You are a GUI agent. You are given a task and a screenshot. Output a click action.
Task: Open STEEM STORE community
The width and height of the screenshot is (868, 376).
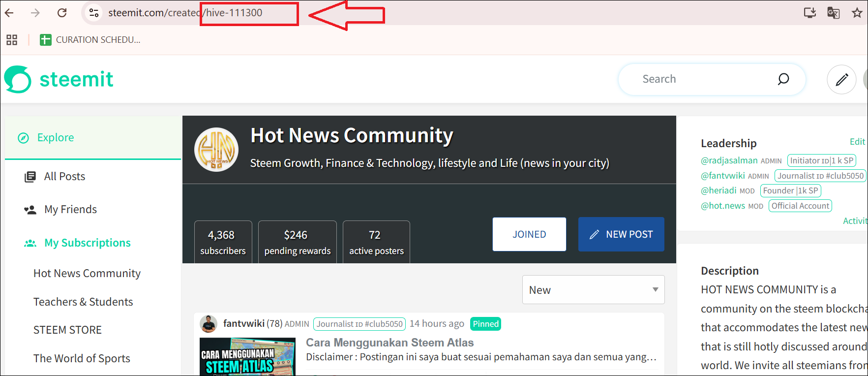click(x=67, y=330)
